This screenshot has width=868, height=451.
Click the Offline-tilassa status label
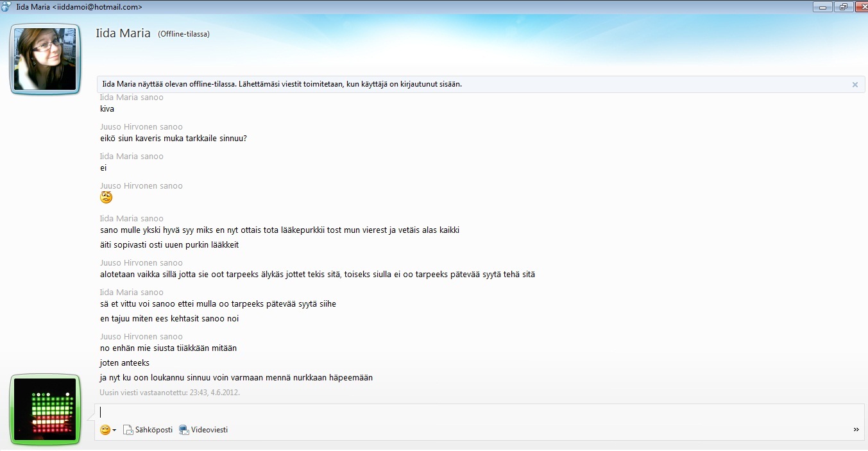(x=184, y=34)
